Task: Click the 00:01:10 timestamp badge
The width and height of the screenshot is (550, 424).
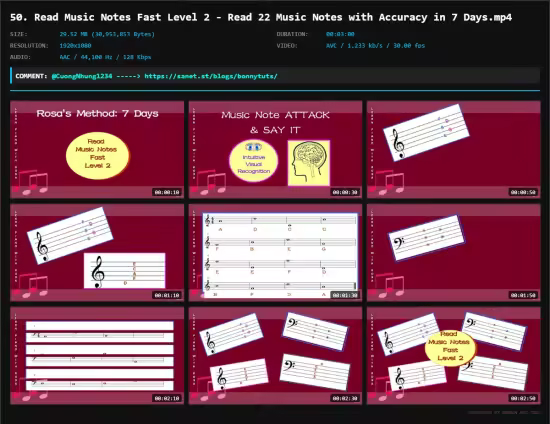Action: 167,295
